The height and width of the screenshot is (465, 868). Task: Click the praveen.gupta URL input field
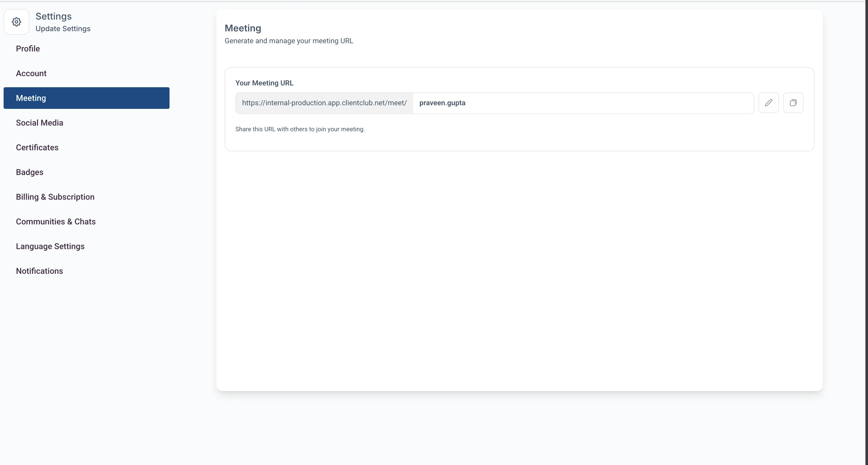pos(583,103)
